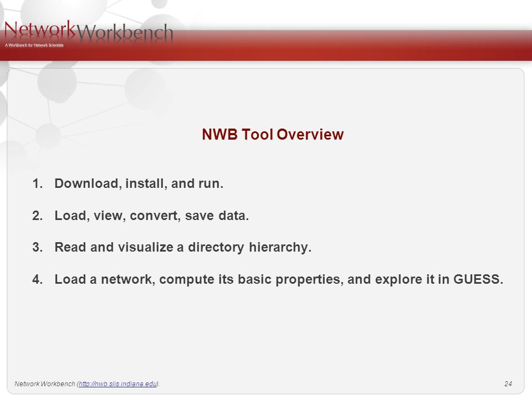This screenshot has height=399, width=532.
Task: Click 'A Workbench for Network Scientists' tagline
Action: pyautogui.click(x=34, y=45)
